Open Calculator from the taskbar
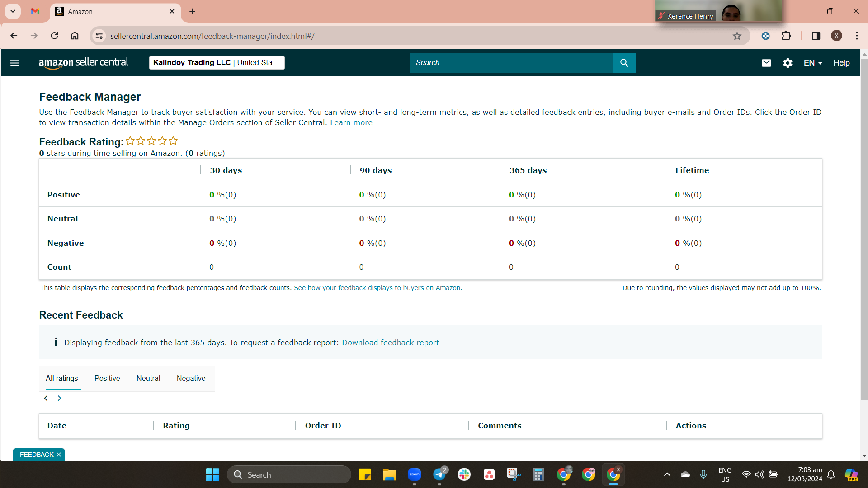The image size is (868, 488). pyautogui.click(x=538, y=474)
